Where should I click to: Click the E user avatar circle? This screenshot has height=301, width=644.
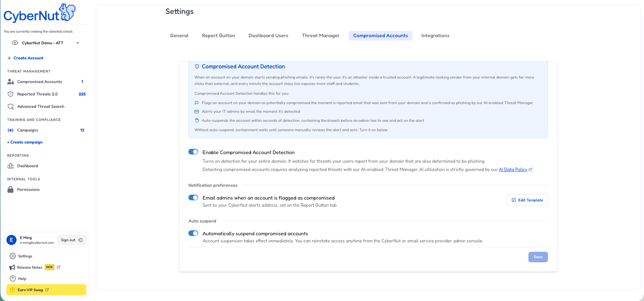[x=11, y=240]
